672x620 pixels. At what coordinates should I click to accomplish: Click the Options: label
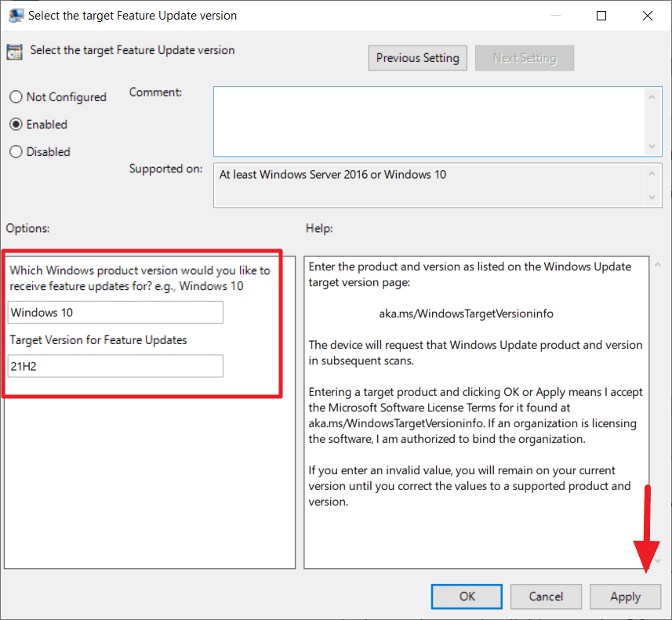click(28, 228)
